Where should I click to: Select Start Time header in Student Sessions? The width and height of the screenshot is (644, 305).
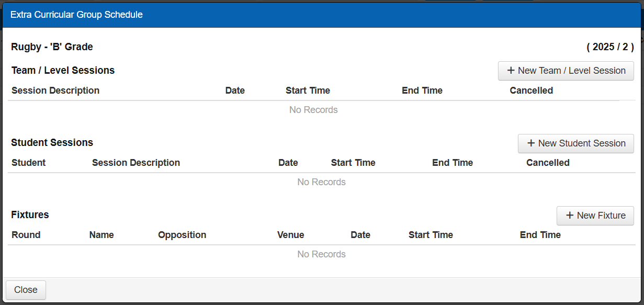pos(353,163)
